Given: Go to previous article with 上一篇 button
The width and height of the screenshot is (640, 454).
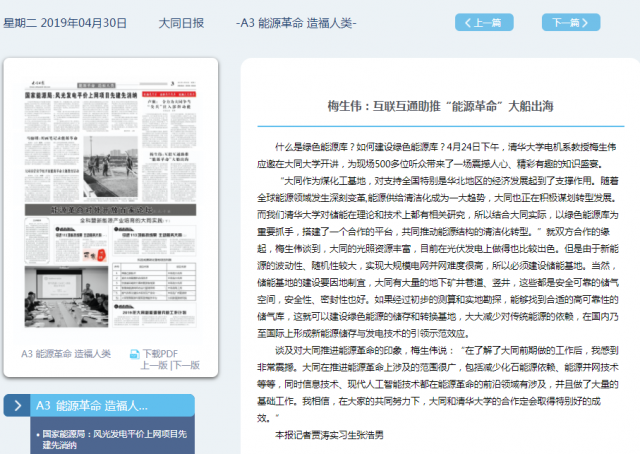Looking at the screenshot, I should pos(484,22).
